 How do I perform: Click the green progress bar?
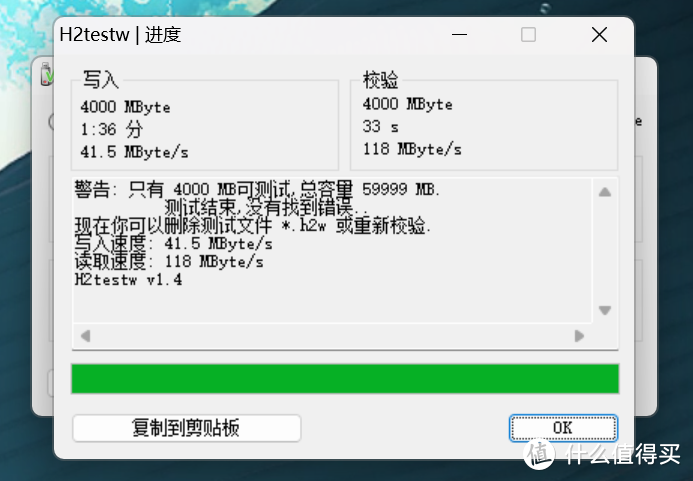tap(345, 378)
